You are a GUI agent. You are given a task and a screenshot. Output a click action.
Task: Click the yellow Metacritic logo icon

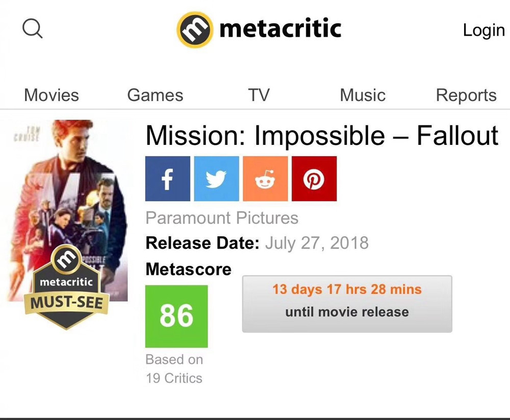194,30
